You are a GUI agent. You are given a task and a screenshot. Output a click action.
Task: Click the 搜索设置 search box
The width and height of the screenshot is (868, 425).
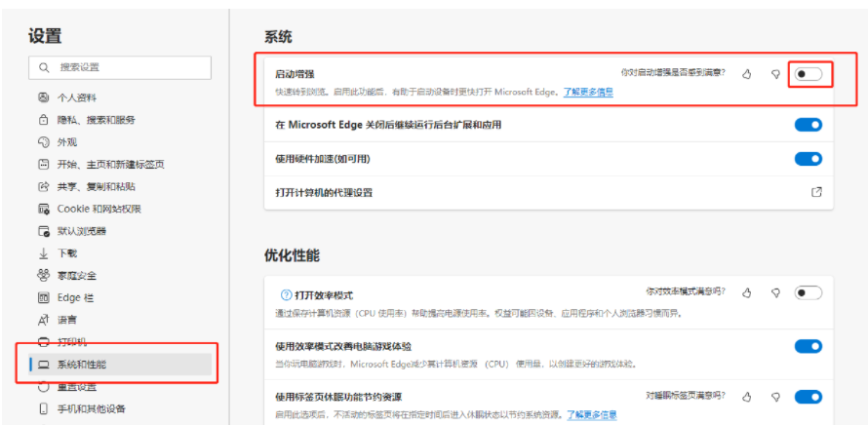click(120, 67)
